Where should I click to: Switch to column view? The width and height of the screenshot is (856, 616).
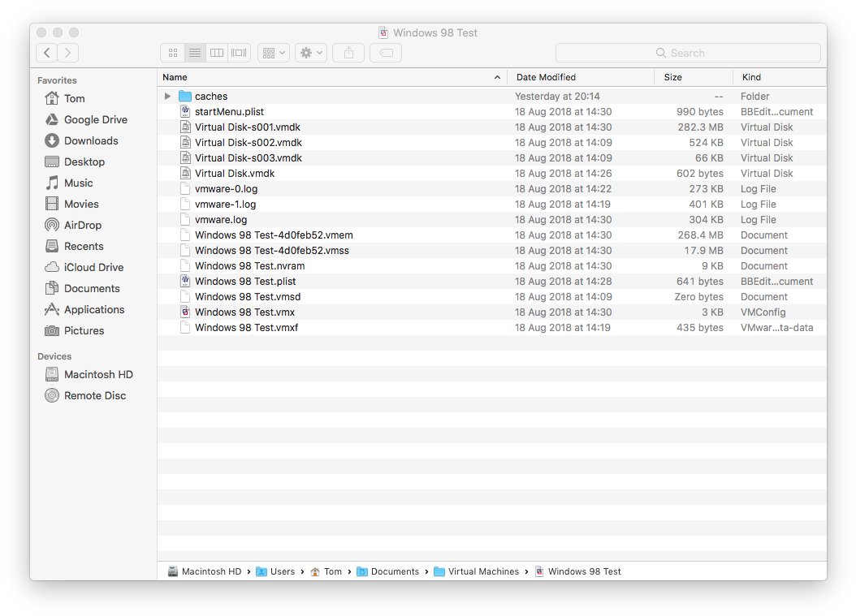click(x=216, y=52)
